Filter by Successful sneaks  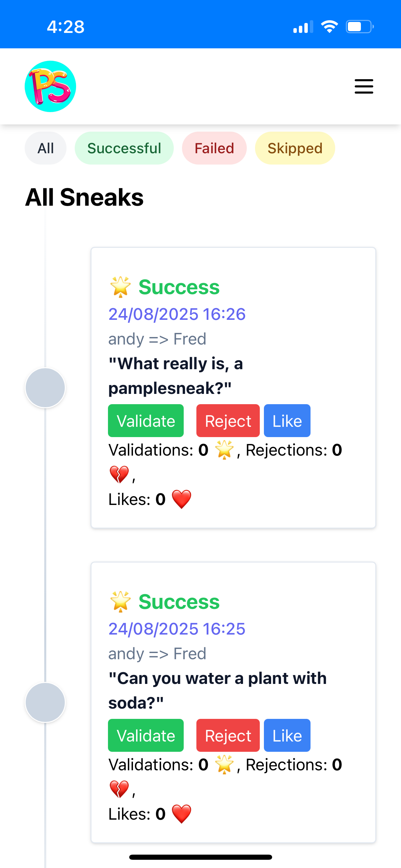(124, 148)
